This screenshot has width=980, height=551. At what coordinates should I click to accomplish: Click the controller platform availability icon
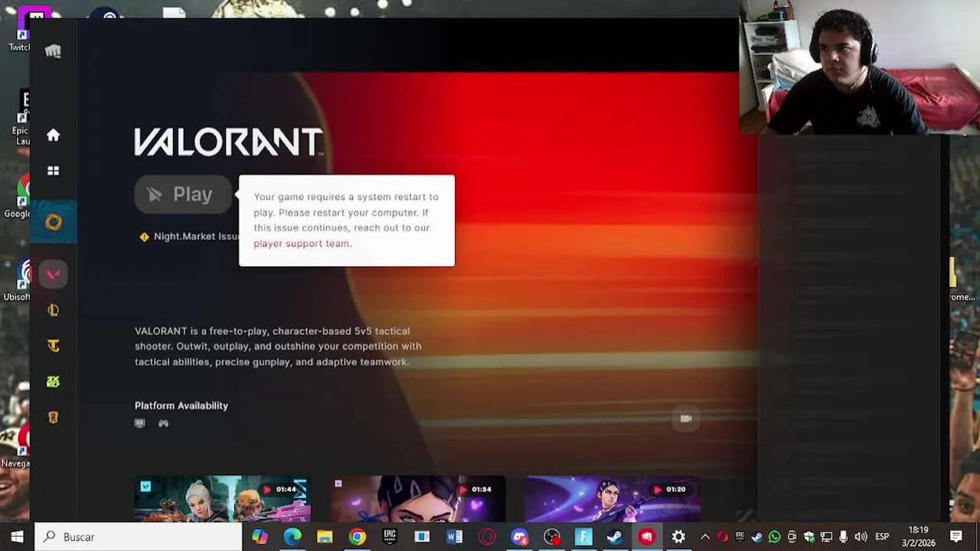pyautogui.click(x=163, y=423)
